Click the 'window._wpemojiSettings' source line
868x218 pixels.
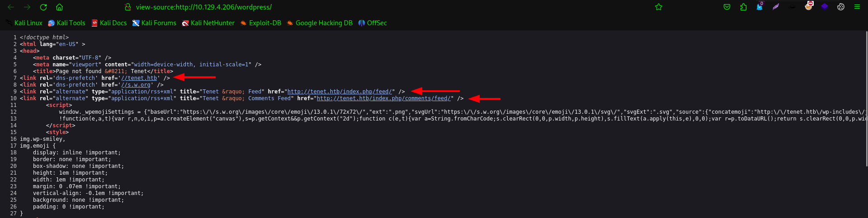point(463,112)
